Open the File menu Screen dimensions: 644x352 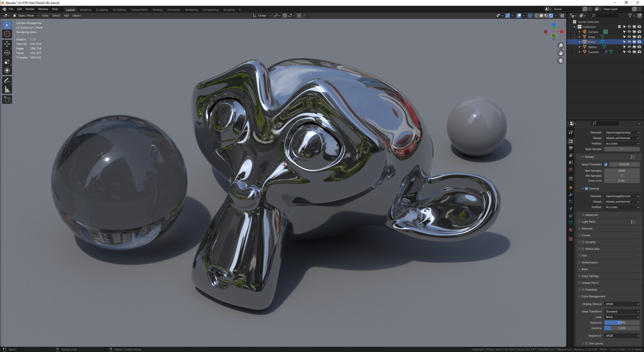(x=11, y=9)
